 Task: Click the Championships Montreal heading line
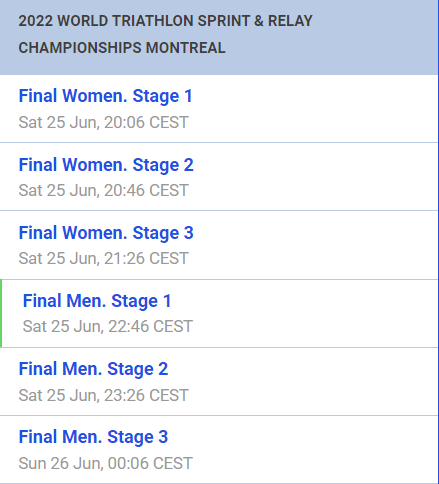coord(122,48)
